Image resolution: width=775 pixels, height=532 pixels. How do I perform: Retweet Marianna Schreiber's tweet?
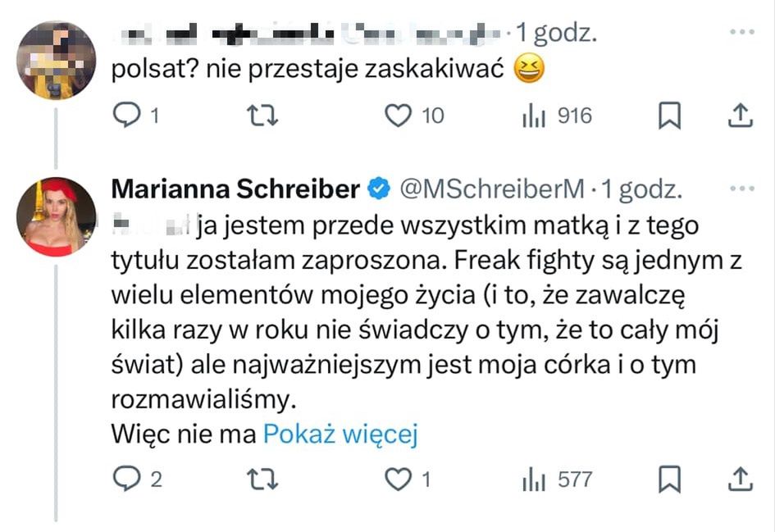tap(262, 479)
